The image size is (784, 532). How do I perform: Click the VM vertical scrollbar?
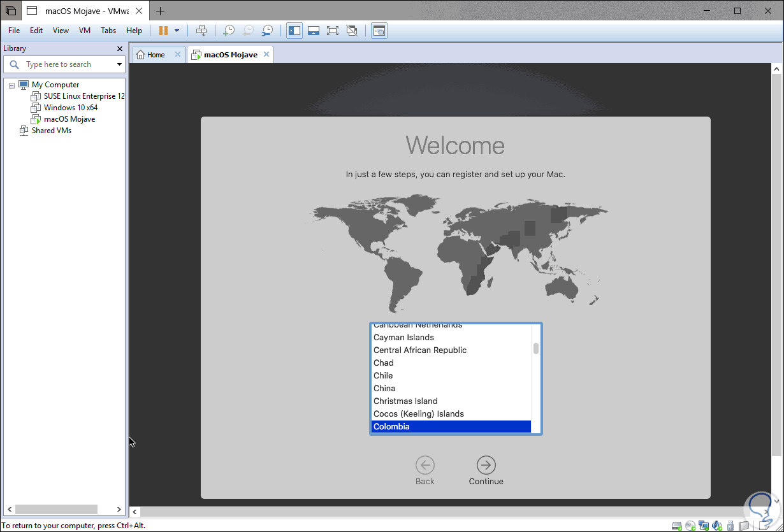(x=776, y=264)
